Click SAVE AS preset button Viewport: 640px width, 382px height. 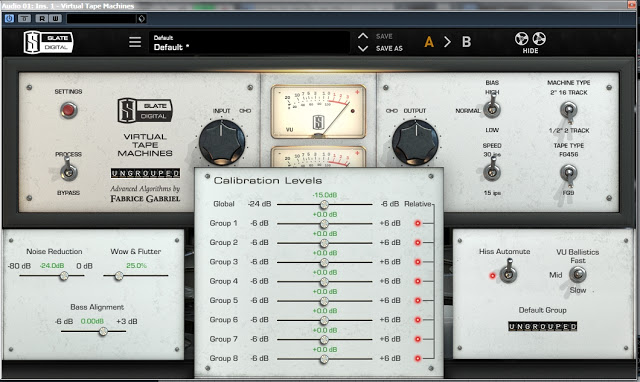(x=389, y=49)
